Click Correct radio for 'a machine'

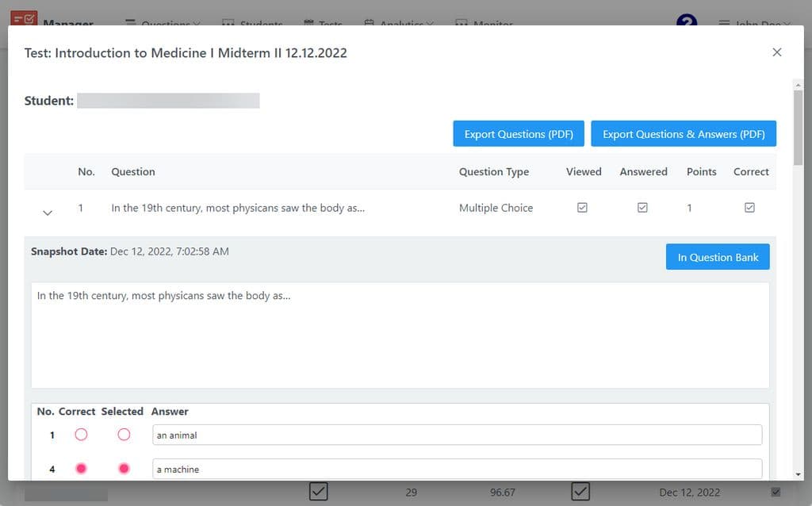pyautogui.click(x=82, y=469)
